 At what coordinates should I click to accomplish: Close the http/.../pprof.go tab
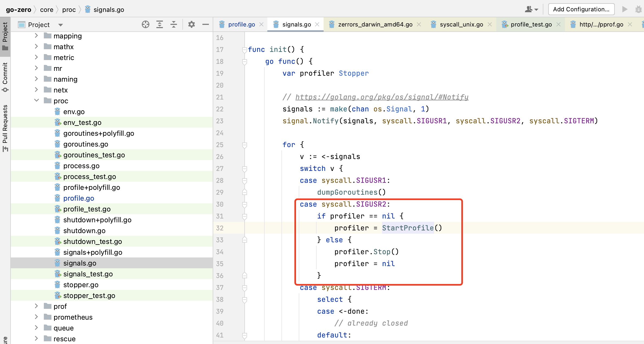click(x=630, y=24)
